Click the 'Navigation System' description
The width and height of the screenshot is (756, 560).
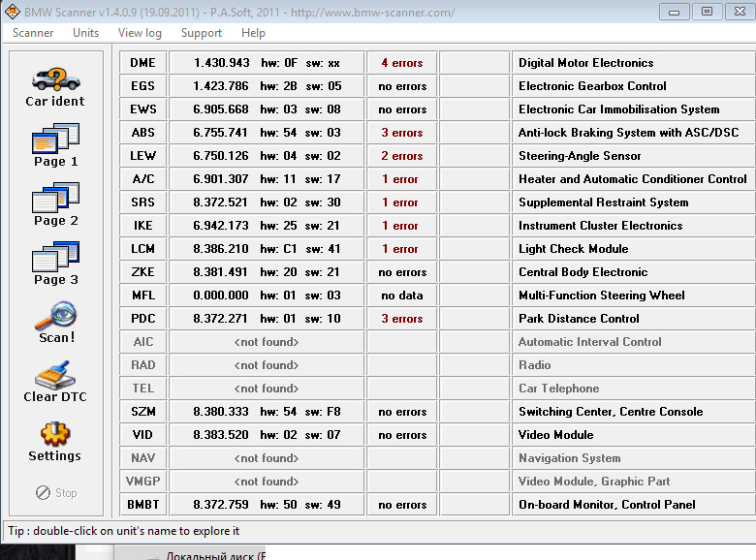pyautogui.click(x=569, y=458)
